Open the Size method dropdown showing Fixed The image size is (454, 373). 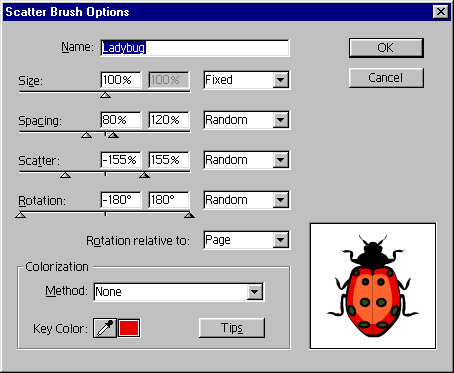pos(246,80)
